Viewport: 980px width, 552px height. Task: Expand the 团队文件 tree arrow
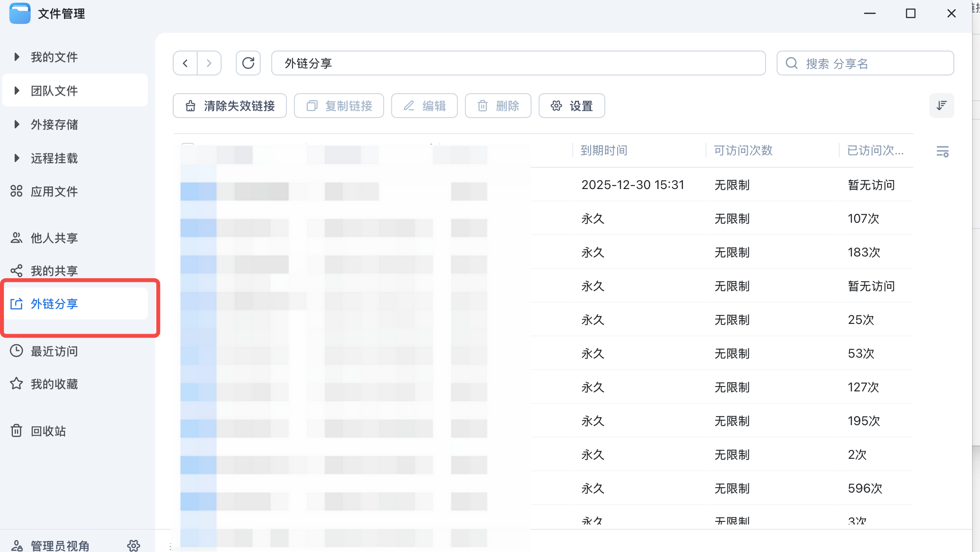pyautogui.click(x=17, y=91)
